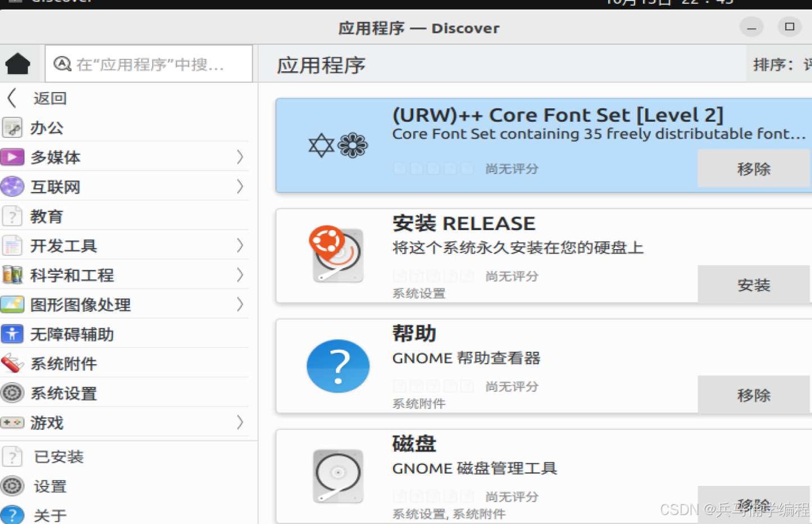Click the title (URW)++ Core Font Set [Level 2]
812x524 pixels.
click(558, 115)
